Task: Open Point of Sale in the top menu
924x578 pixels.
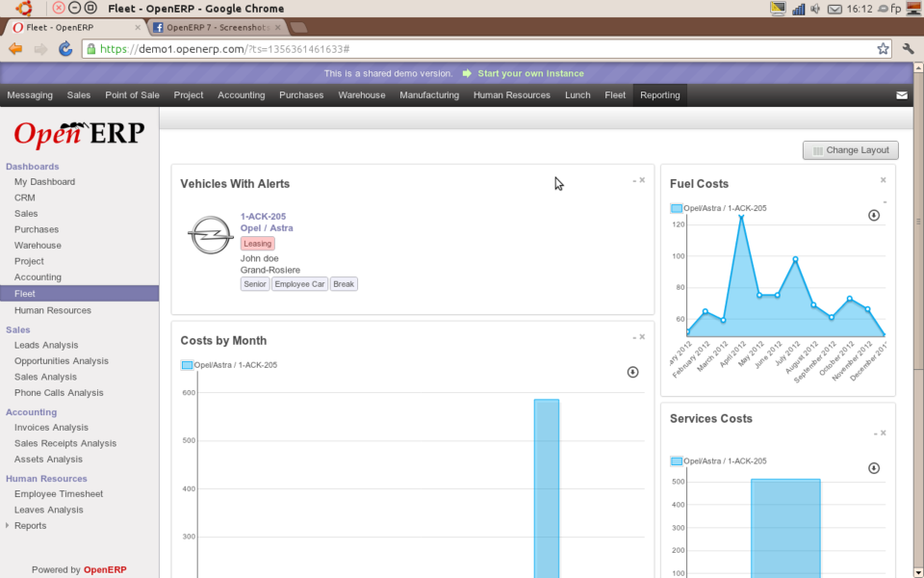Action: click(x=133, y=95)
